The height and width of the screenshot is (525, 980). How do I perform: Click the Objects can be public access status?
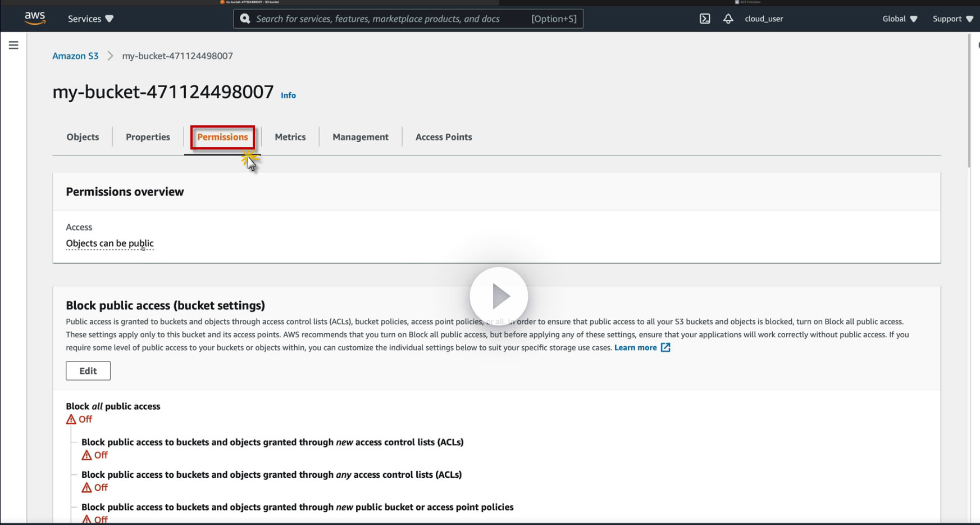tap(110, 243)
